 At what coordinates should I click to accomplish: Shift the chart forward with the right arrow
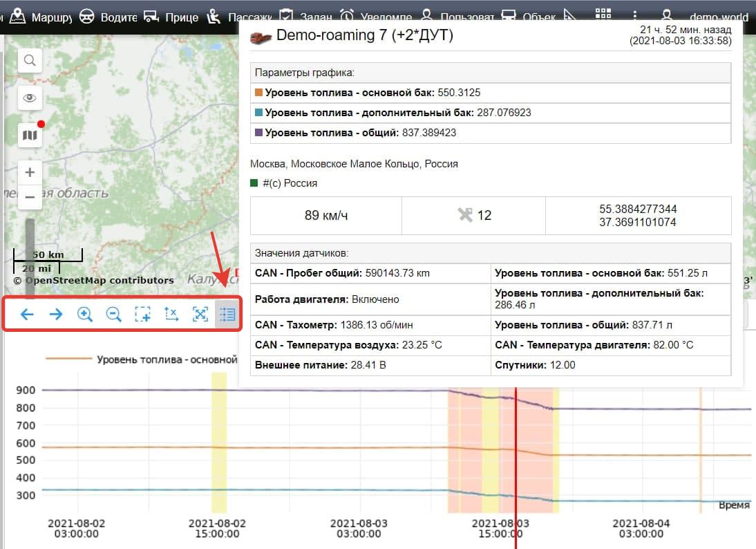[x=56, y=315]
